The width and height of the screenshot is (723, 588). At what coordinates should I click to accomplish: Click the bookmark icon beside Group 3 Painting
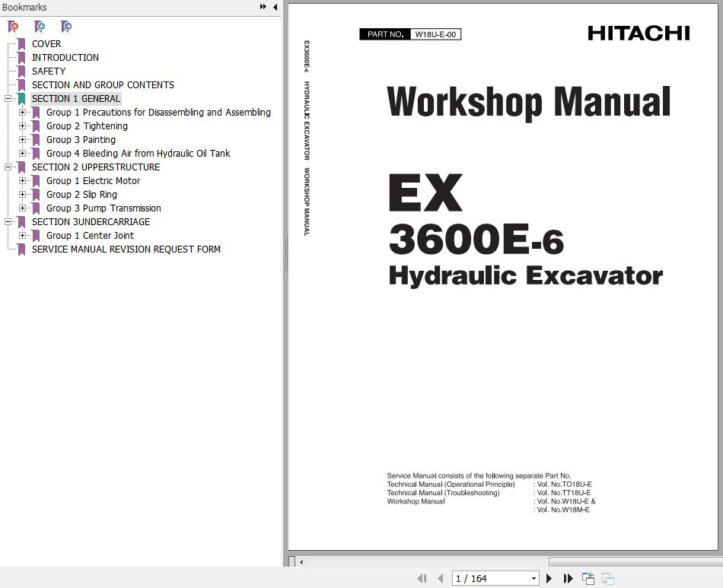click(x=36, y=140)
